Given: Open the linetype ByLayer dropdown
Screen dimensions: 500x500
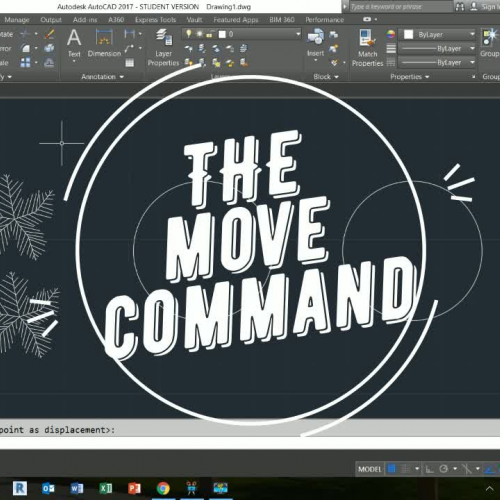Looking at the screenshot, I should pyautogui.click(x=472, y=62).
